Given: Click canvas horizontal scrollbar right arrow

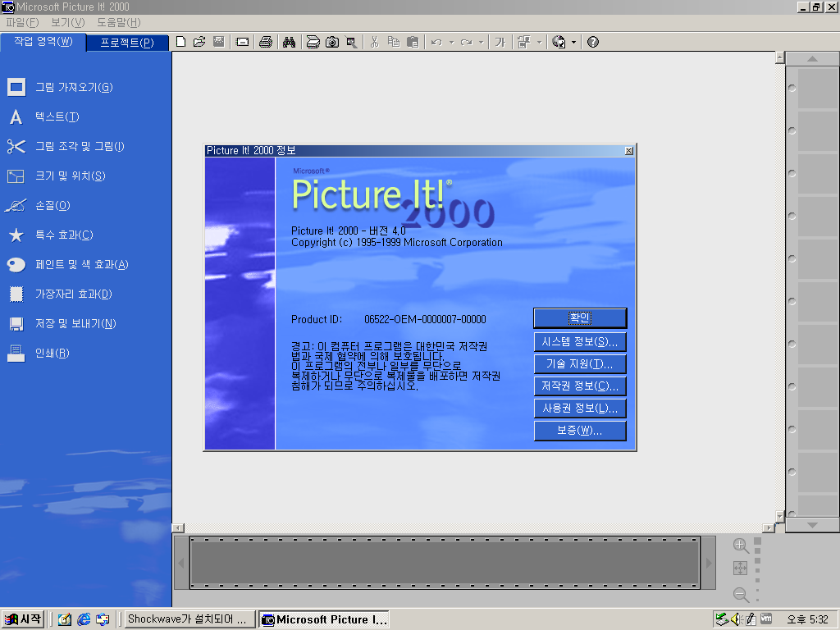Looking at the screenshot, I should [x=769, y=527].
